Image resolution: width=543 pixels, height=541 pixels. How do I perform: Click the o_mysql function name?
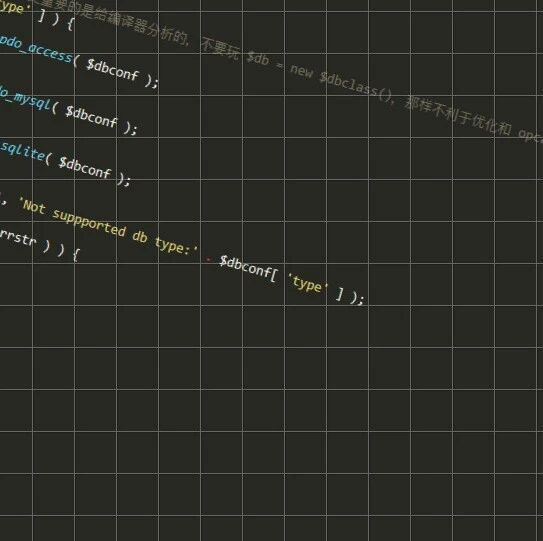[26, 99]
